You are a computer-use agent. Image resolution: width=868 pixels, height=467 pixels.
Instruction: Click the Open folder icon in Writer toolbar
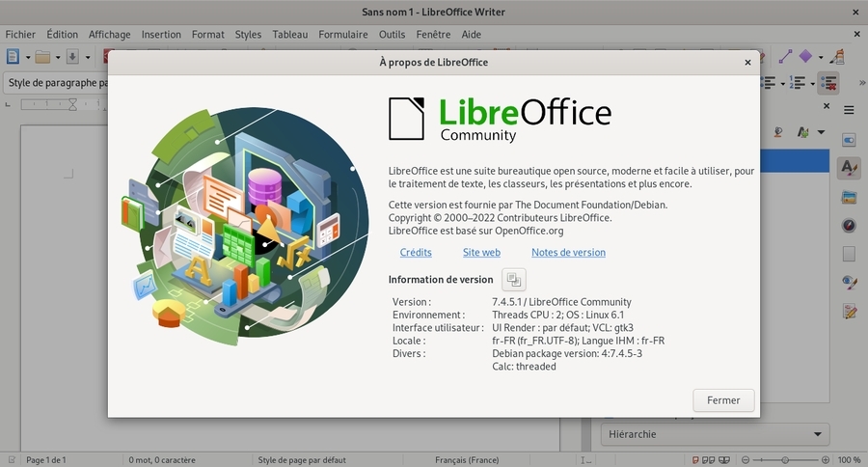42,57
